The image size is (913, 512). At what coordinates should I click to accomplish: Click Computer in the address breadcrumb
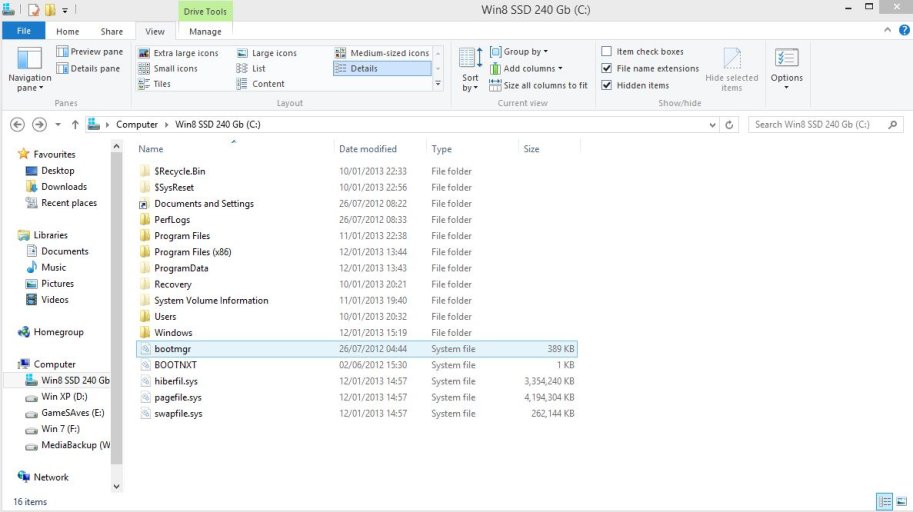[x=137, y=125]
